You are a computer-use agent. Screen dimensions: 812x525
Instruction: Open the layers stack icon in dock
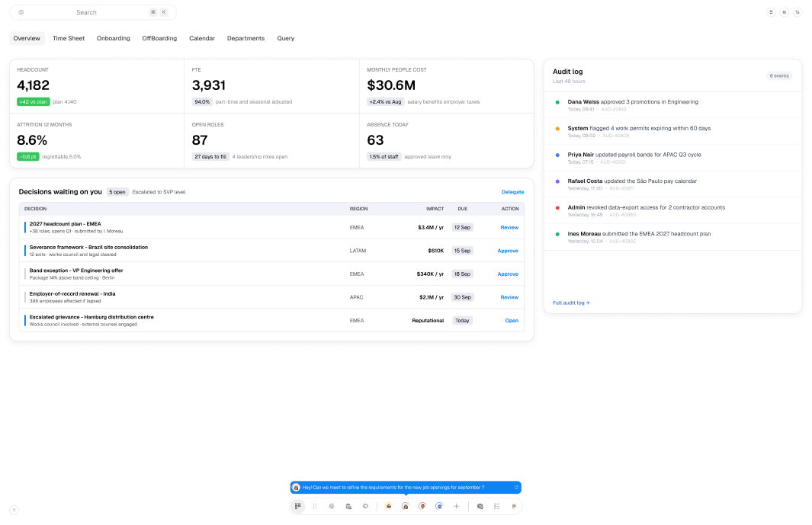click(x=332, y=506)
